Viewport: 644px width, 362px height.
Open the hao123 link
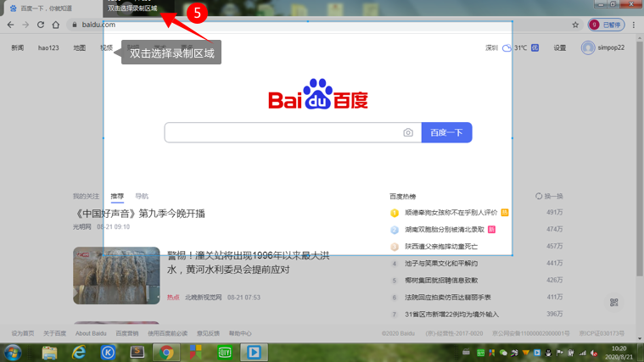tap(48, 48)
